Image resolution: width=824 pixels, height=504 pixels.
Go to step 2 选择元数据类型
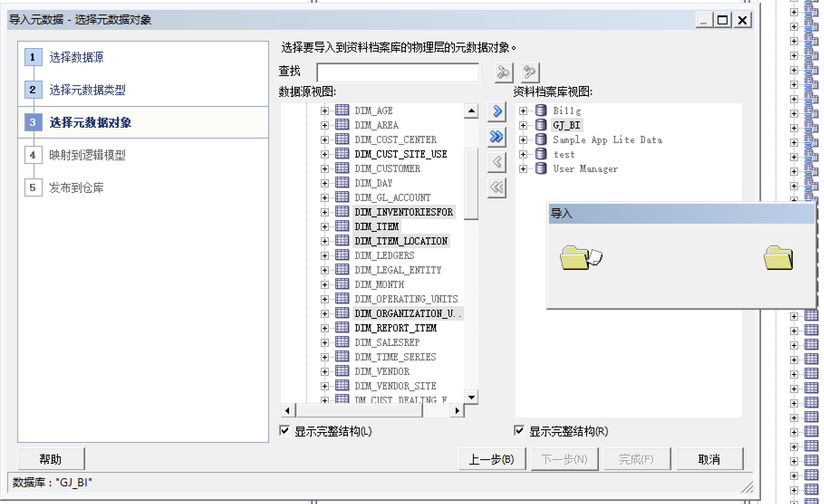point(87,90)
